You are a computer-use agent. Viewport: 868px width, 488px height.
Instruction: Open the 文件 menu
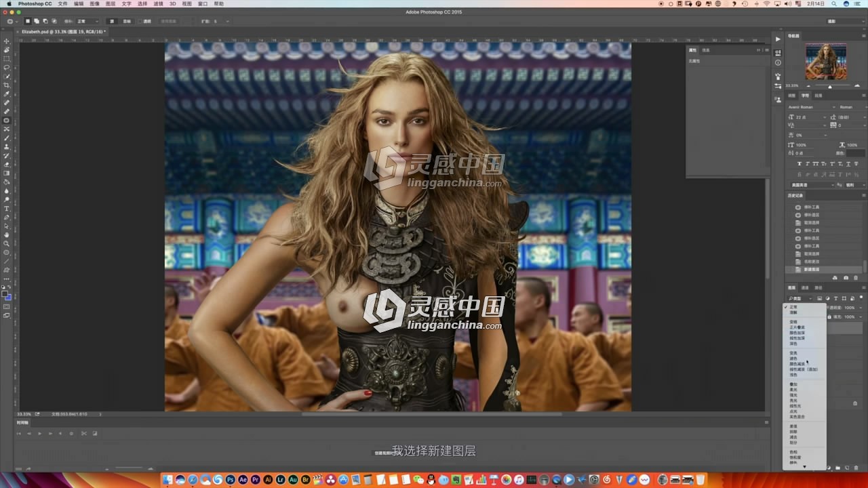click(x=63, y=3)
